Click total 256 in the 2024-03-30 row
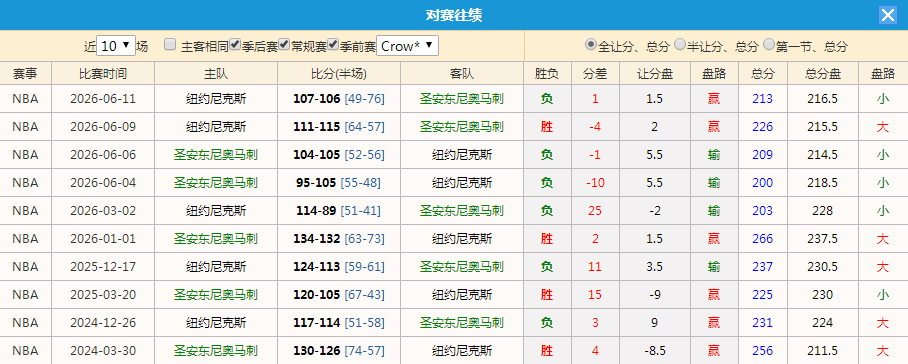 click(x=763, y=351)
